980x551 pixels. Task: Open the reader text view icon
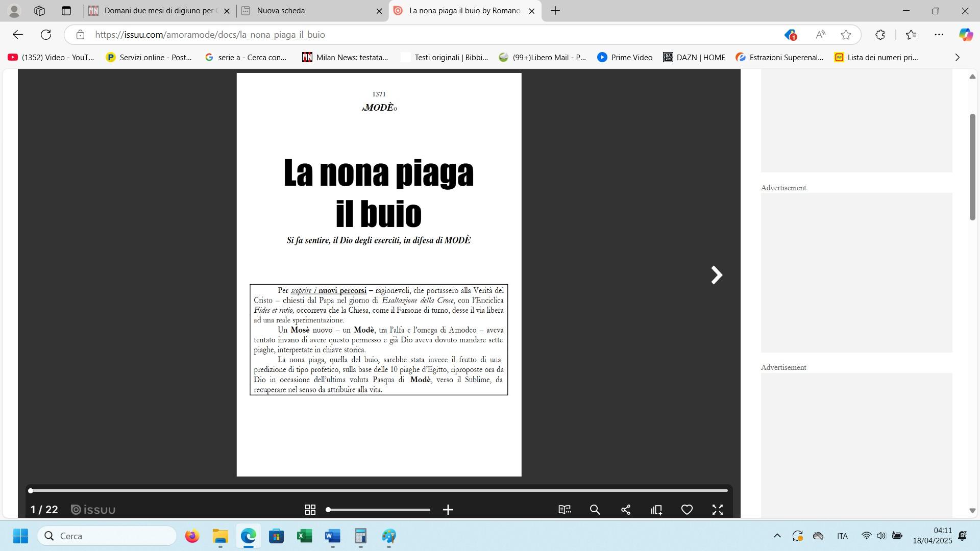(x=565, y=510)
